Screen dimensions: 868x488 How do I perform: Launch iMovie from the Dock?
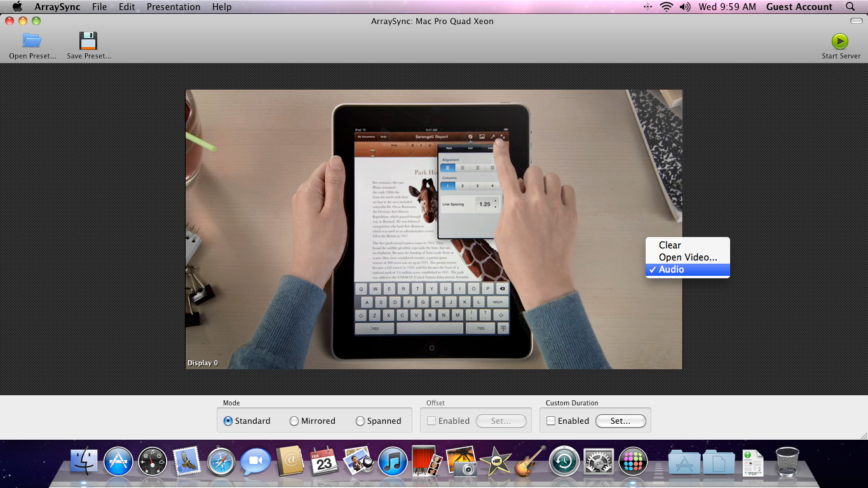tap(496, 462)
